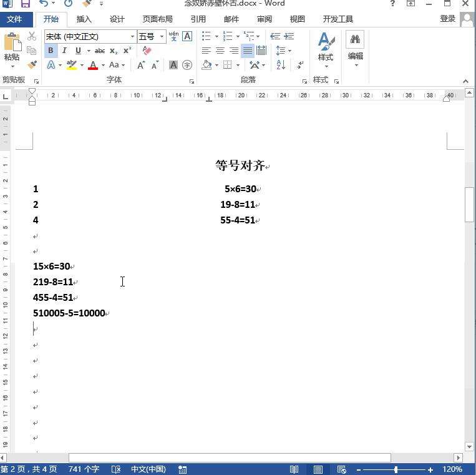476x475 pixels.
Task: Click the zoom slider handle
Action: pos(396,469)
